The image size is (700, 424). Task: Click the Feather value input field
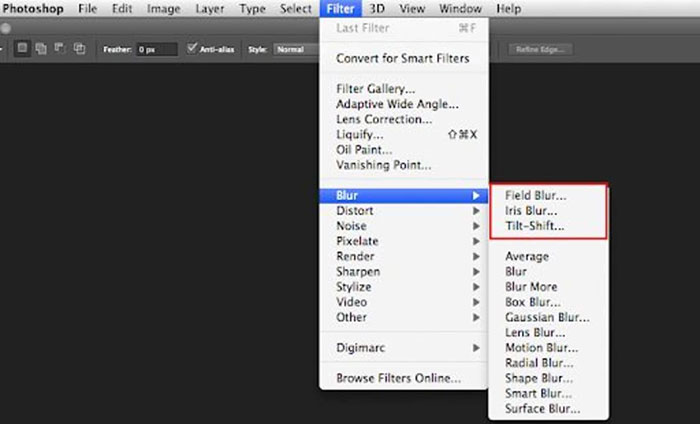(157, 50)
